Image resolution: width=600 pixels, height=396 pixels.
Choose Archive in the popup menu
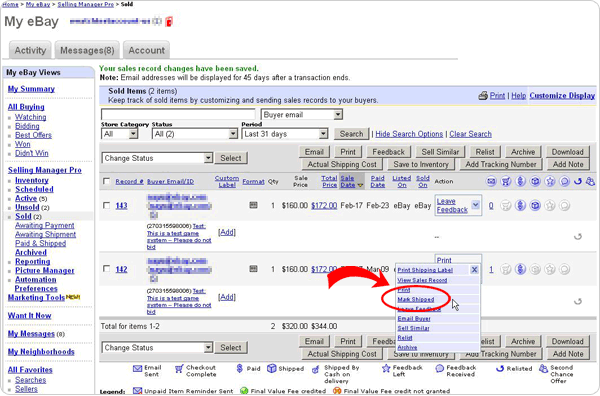tap(407, 347)
